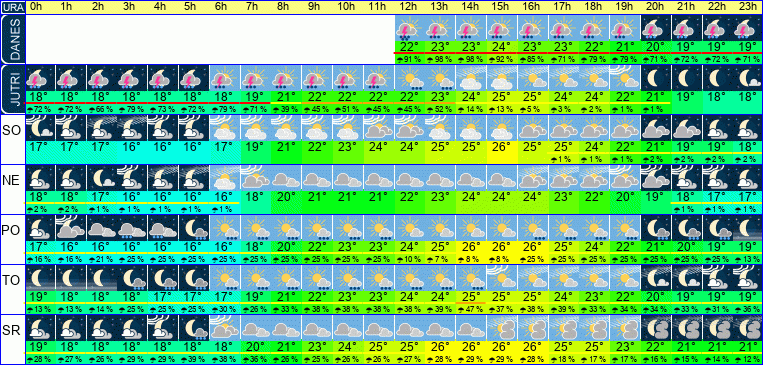The image size is (763, 365).
Task: Select the JUTRI day row label
Action: [12, 89]
